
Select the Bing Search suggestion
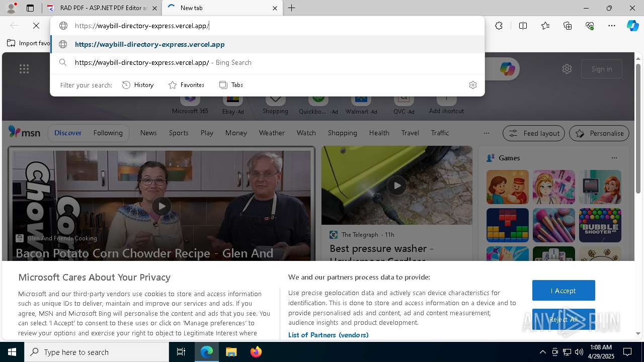coord(267,62)
